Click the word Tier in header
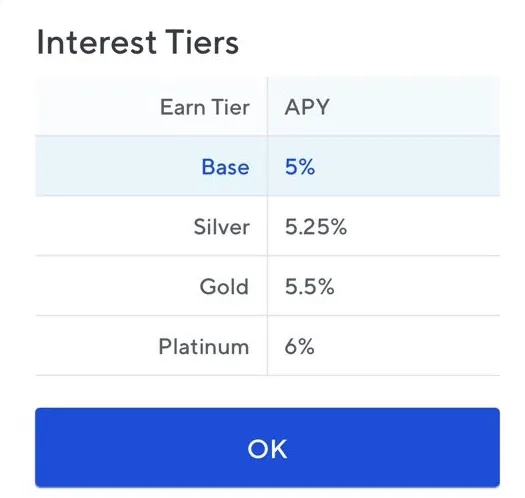Screen dimensions: 525x498 tap(231, 107)
